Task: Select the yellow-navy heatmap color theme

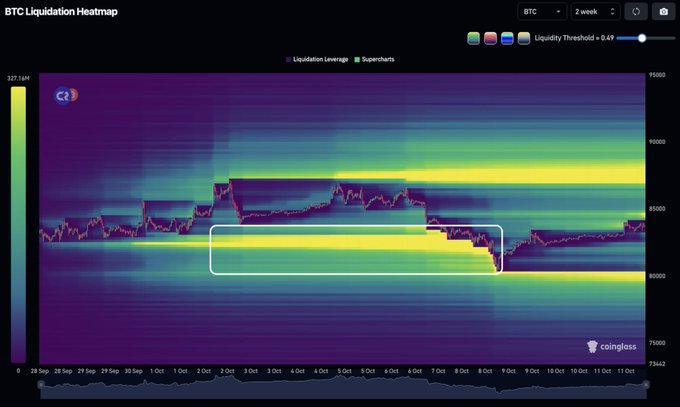Action: coord(524,38)
